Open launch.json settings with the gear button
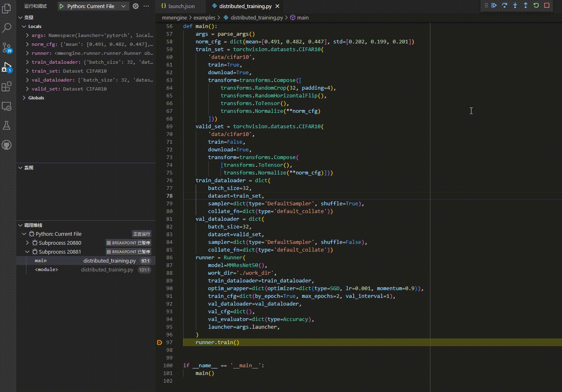 pos(135,6)
